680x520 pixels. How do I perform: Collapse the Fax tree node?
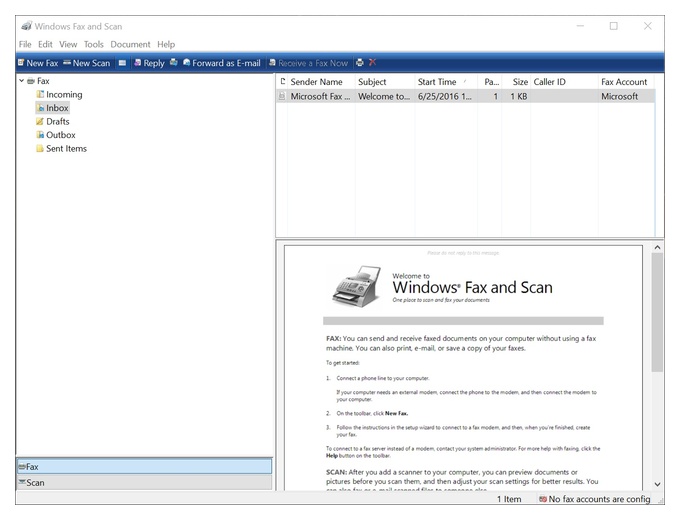tap(21, 81)
